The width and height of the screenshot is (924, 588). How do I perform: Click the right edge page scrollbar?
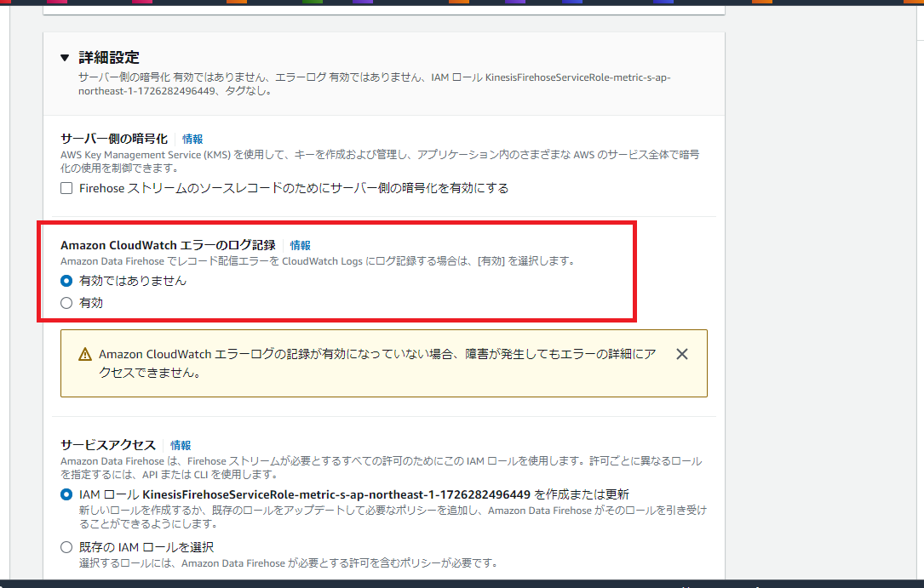point(920,255)
